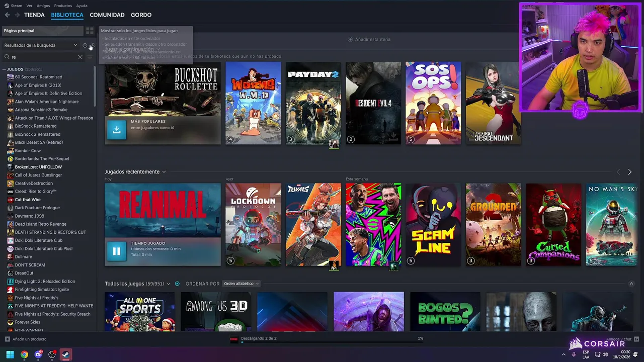
Task: Open the Orden alfabético sort dropdown
Action: click(x=241, y=284)
